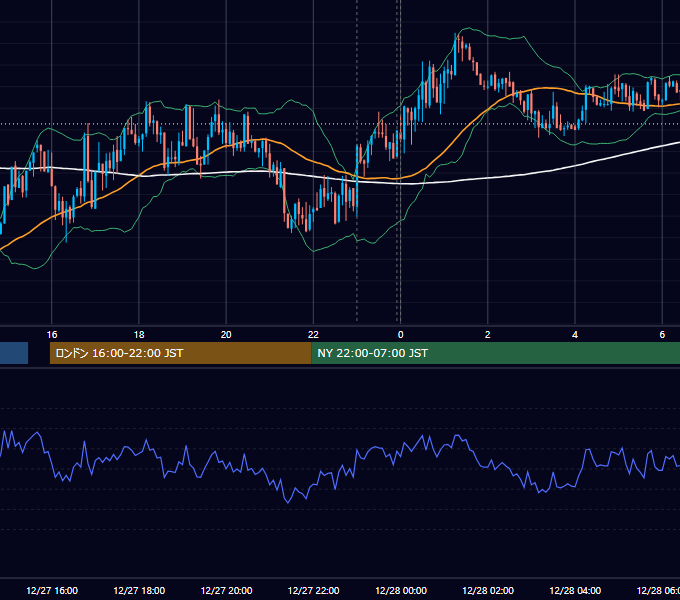This screenshot has width=680, height=600.
Task: Click the hour 4 axis tick label
Action: tap(575, 334)
